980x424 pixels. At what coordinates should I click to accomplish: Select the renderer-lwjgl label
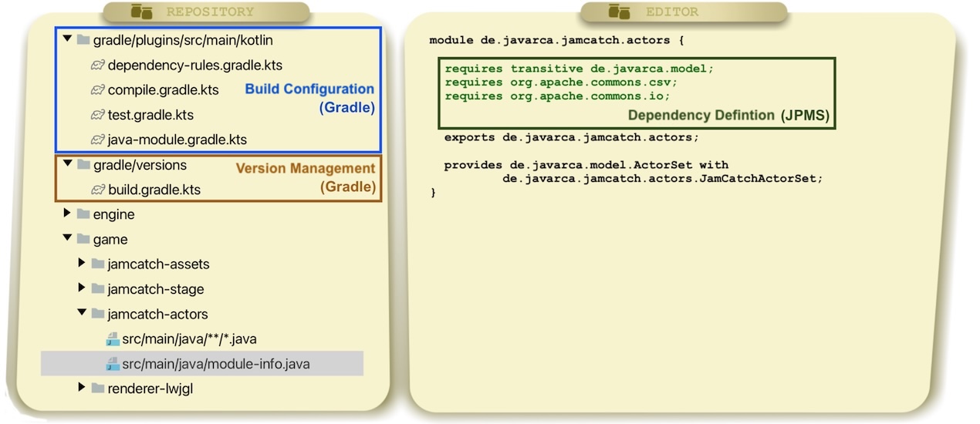[x=150, y=389]
